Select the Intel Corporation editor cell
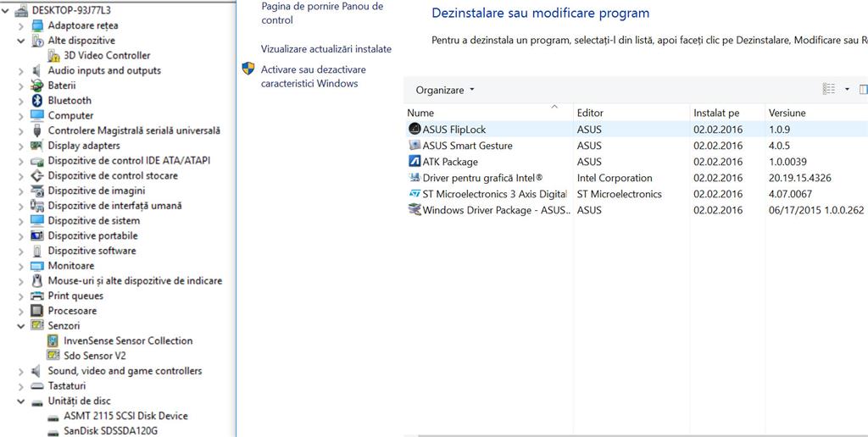The width and height of the screenshot is (868, 437). pyautogui.click(x=615, y=178)
